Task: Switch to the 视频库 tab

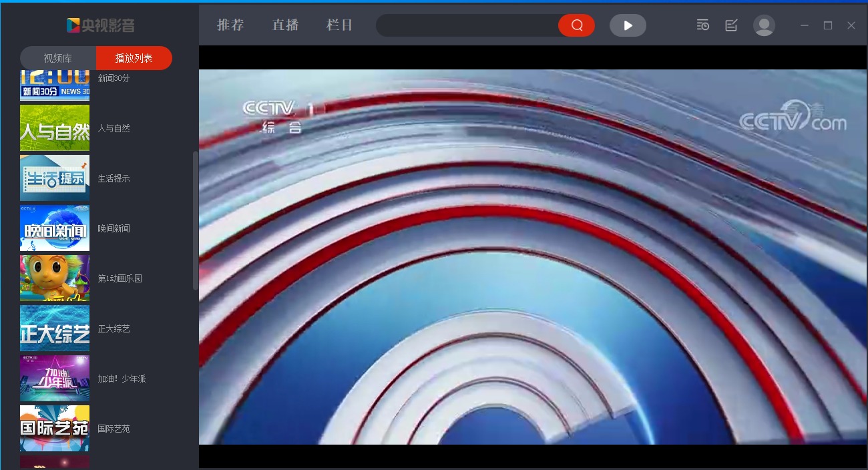Action: pyautogui.click(x=58, y=58)
